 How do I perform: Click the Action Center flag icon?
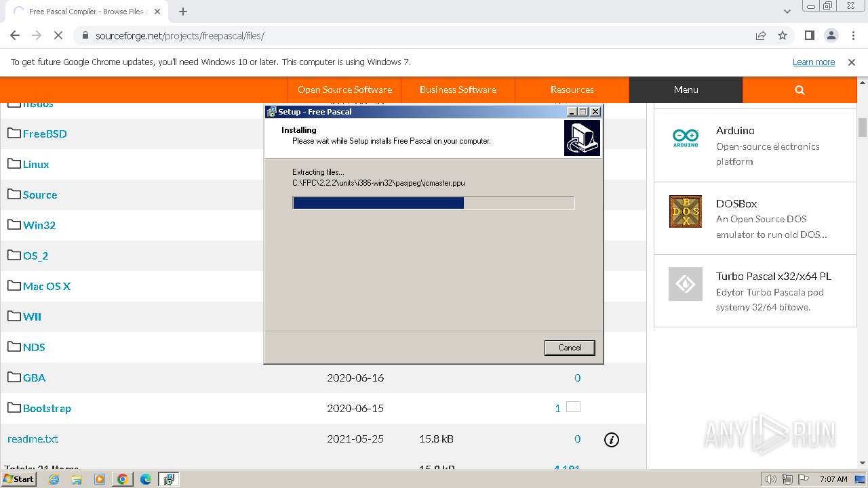point(804,479)
